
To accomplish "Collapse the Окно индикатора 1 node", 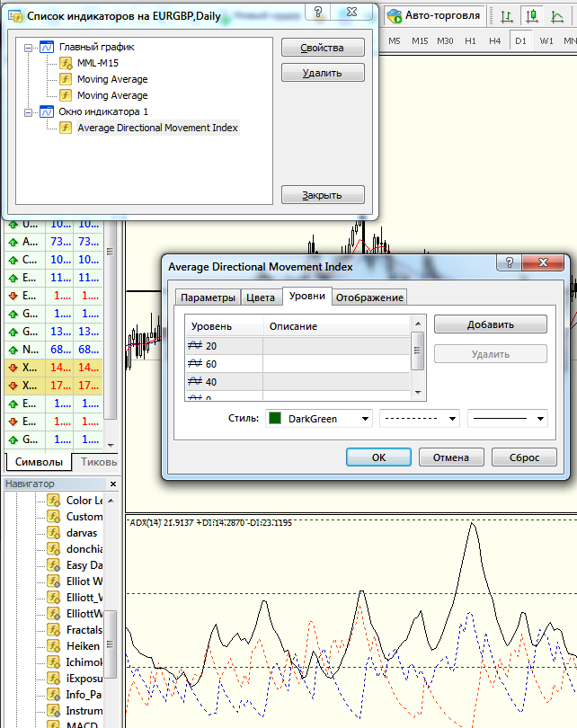I will pos(29,112).
